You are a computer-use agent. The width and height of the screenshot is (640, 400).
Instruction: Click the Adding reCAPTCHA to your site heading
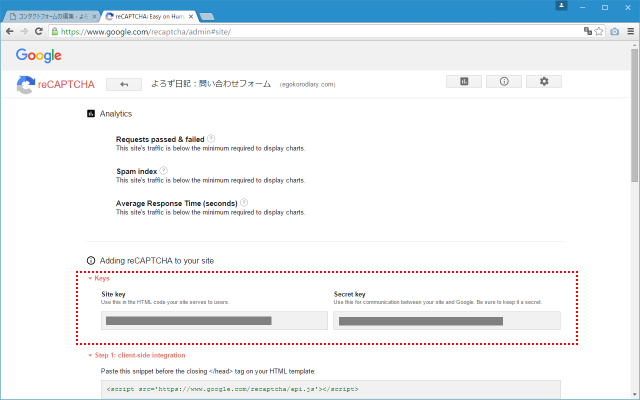click(x=157, y=261)
